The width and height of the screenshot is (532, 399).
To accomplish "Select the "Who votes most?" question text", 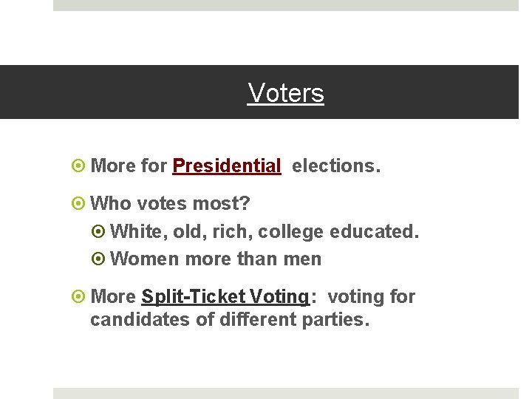I will [x=170, y=203].
